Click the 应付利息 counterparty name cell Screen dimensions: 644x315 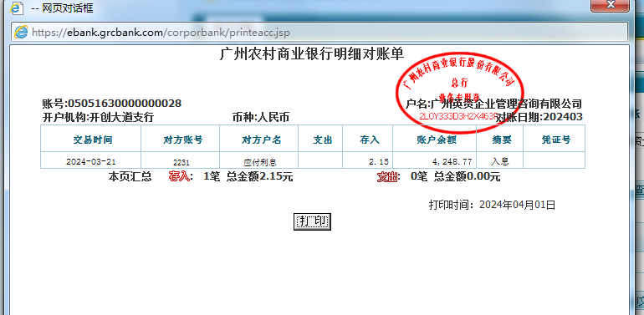258,160
